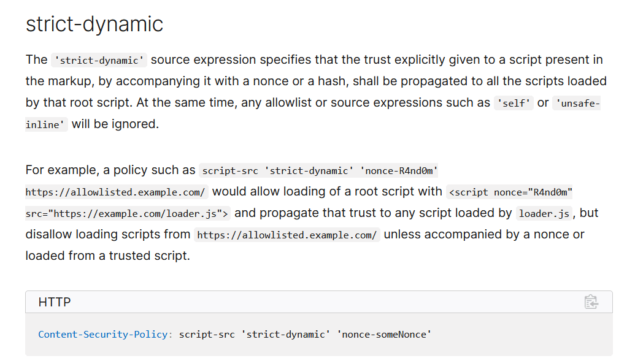
Task: Select the 'self' inline code snippet
Action: click(513, 103)
